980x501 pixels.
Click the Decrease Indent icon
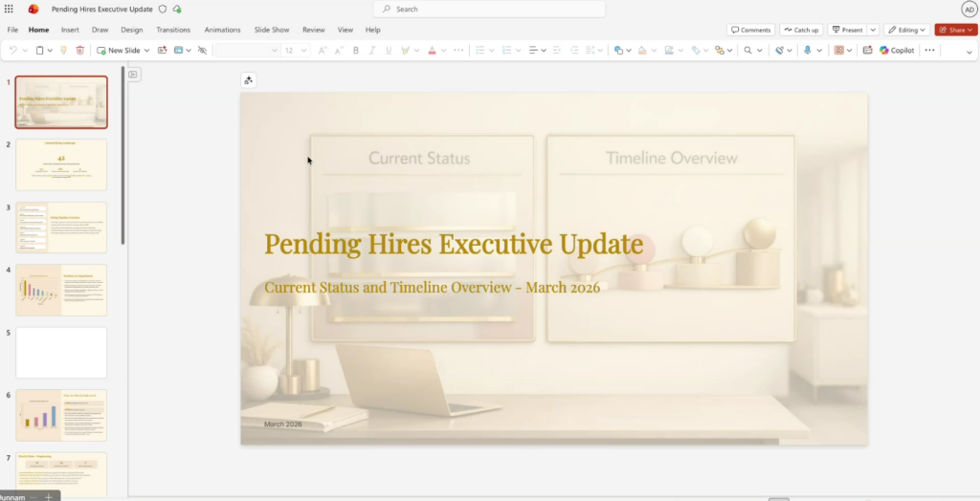coord(557,50)
